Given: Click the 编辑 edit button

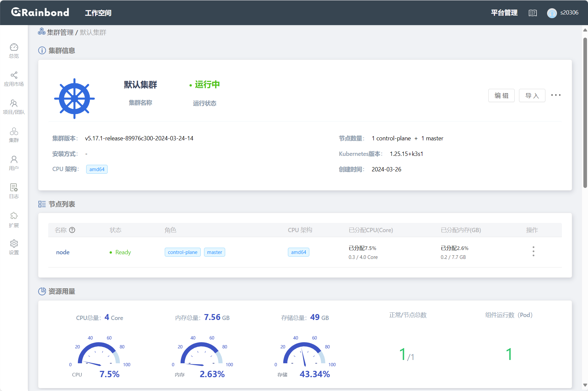Looking at the screenshot, I should click(501, 95).
